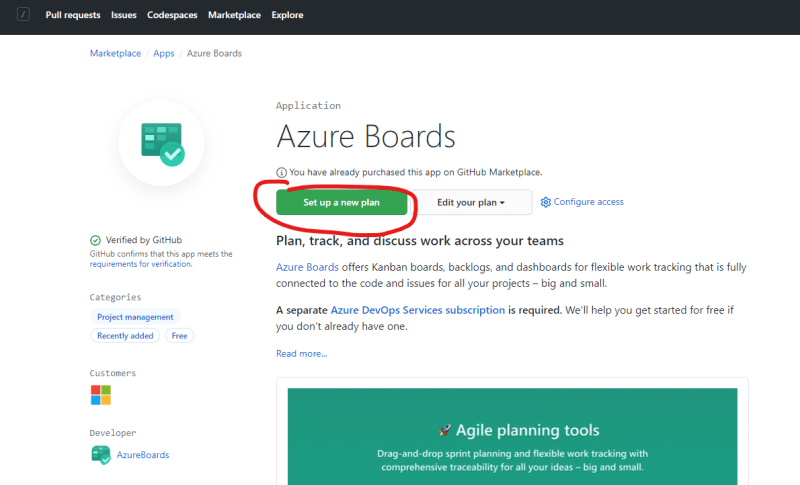800x485 pixels.
Task: Click the AzureBoards developer avatar icon
Action: (101, 455)
